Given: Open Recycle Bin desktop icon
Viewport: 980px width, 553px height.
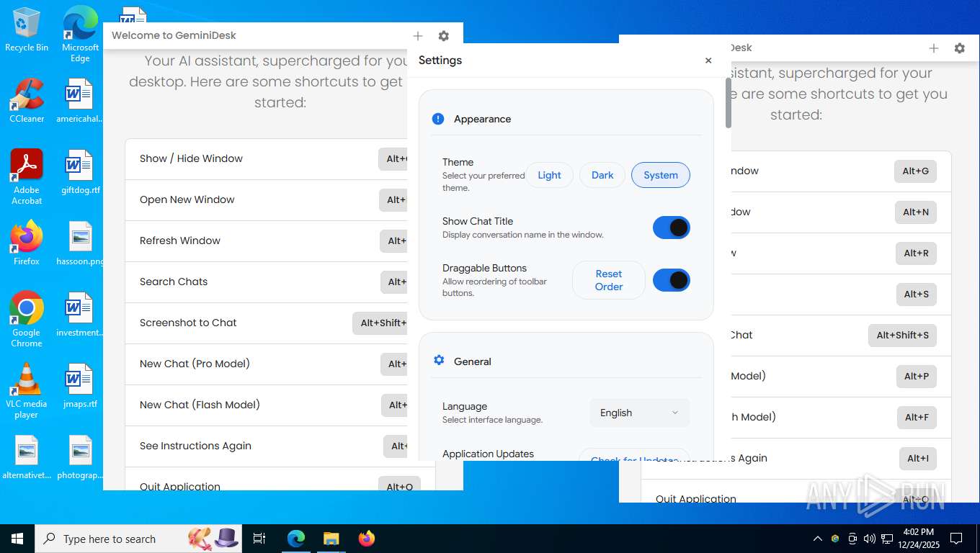Looking at the screenshot, I should (x=27, y=30).
